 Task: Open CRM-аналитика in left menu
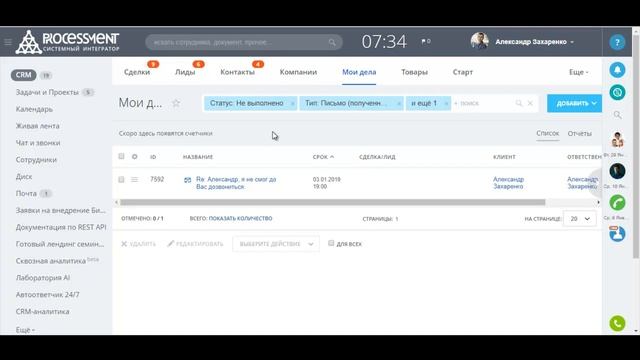[42, 311]
